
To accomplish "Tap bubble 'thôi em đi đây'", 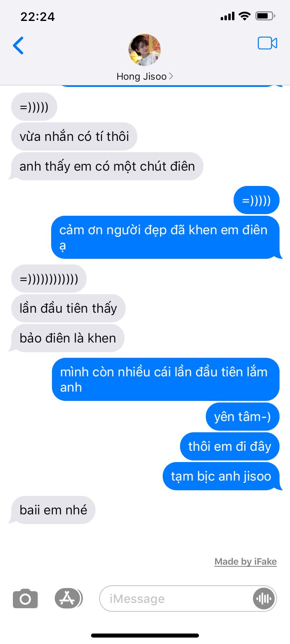I will [230, 446].
